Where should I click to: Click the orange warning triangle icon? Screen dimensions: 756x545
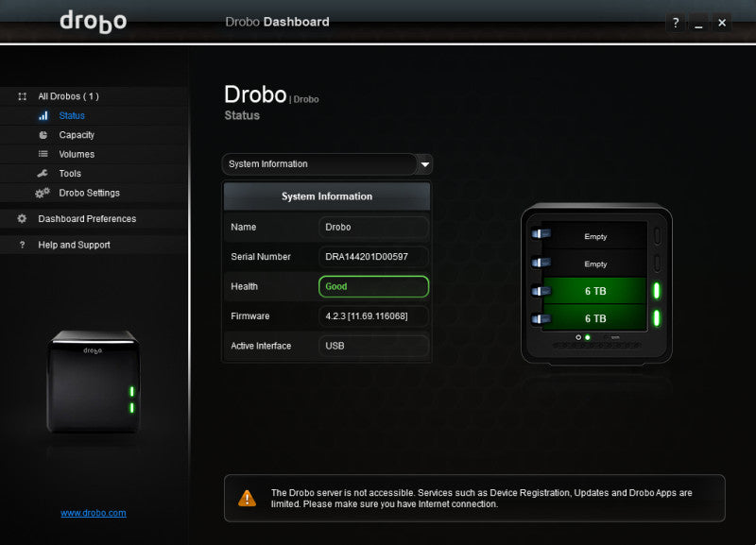247,498
